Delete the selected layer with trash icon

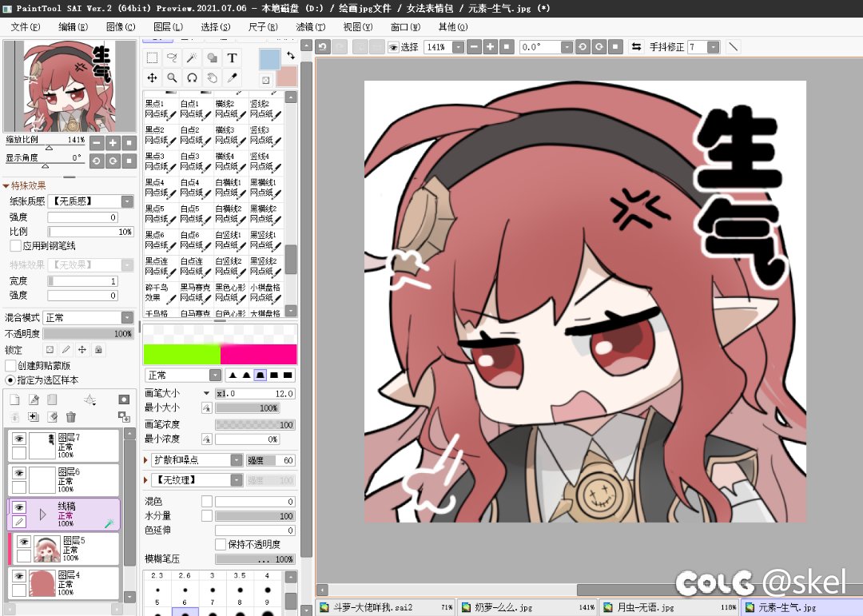coord(70,417)
